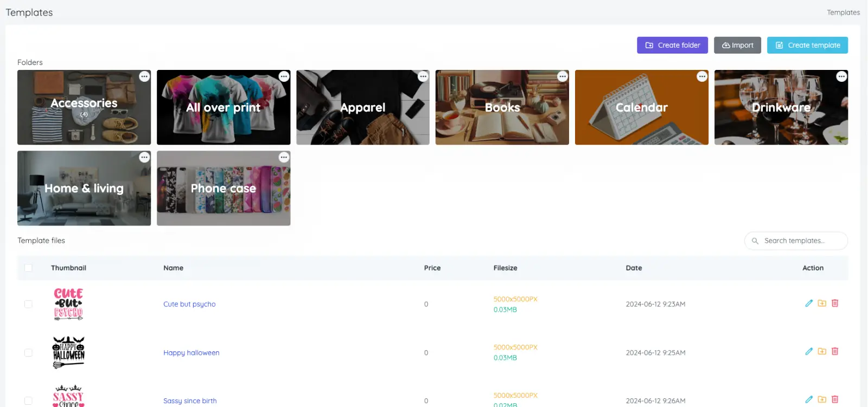The width and height of the screenshot is (868, 407).
Task: Focus the Search templates field
Action: [x=796, y=241]
